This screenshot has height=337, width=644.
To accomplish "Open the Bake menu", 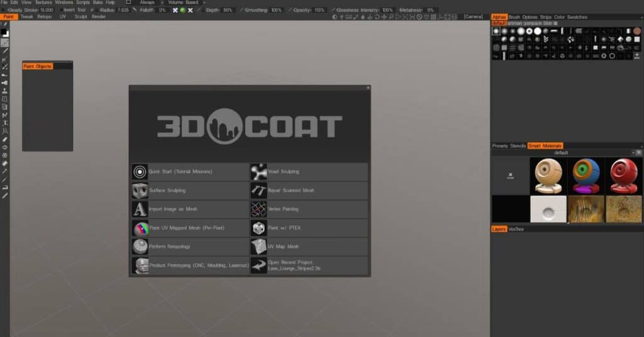I will click(x=97, y=3).
